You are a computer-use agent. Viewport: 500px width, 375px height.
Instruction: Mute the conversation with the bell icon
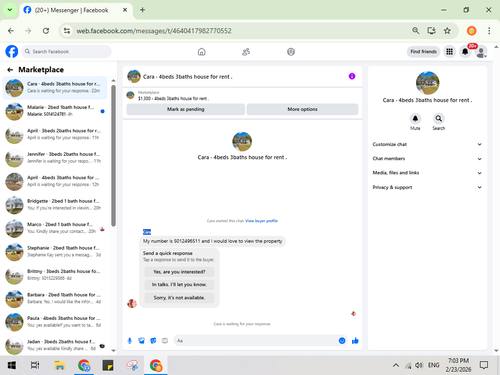[x=415, y=118]
